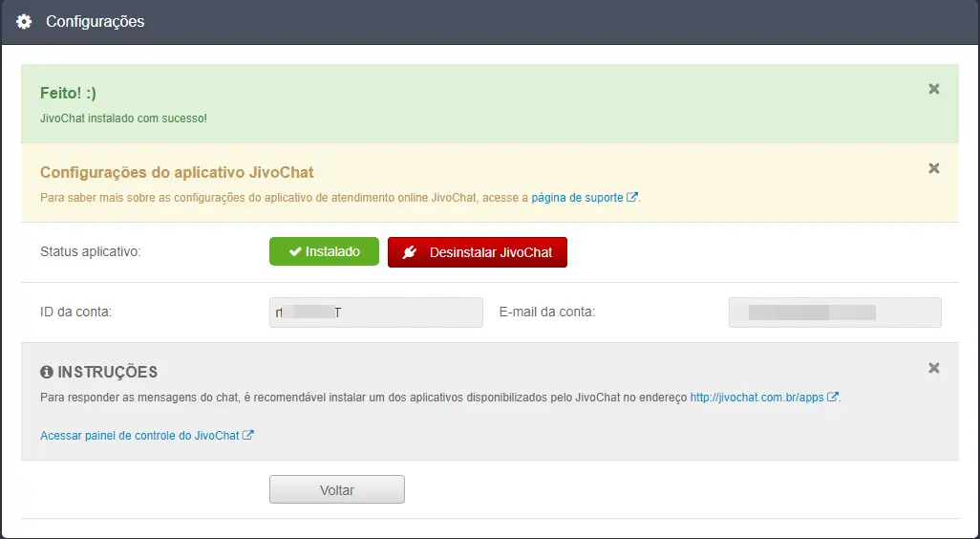Open the http://jivochat.com.br/apps link
The width and height of the screenshot is (980, 539).
pos(756,397)
